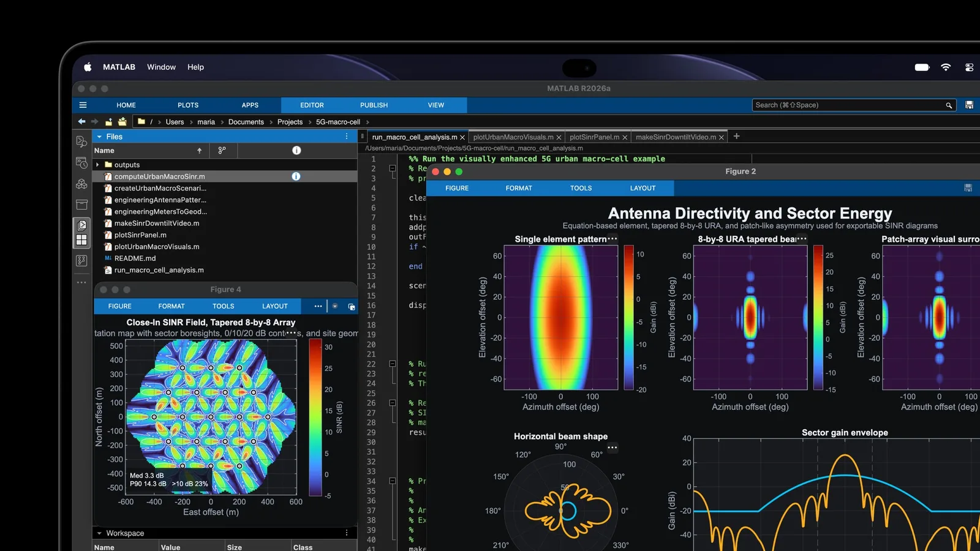Switch to the APPS toolstrip tab
Image resolution: width=980 pixels, height=551 pixels.
250,105
